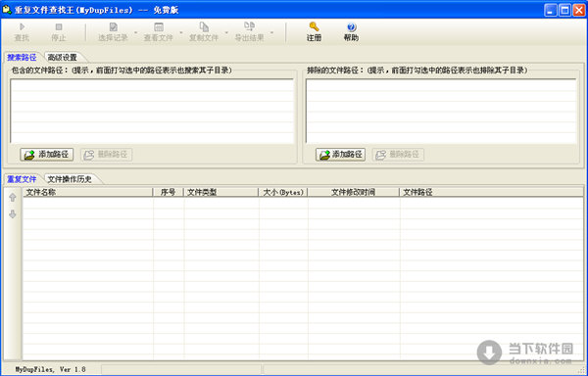Click the 查看文件 toolbar icon
The width and height of the screenshot is (588, 376).
[x=159, y=27]
